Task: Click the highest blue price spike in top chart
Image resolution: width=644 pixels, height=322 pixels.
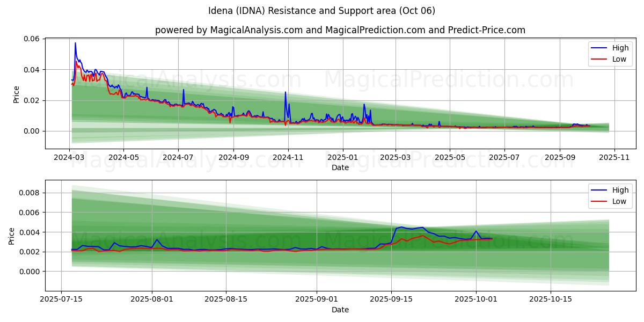Action: tap(75, 43)
